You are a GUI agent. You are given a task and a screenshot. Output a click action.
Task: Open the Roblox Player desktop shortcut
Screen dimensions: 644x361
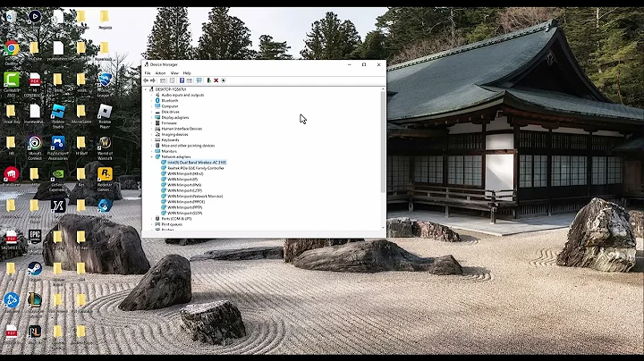(105, 112)
